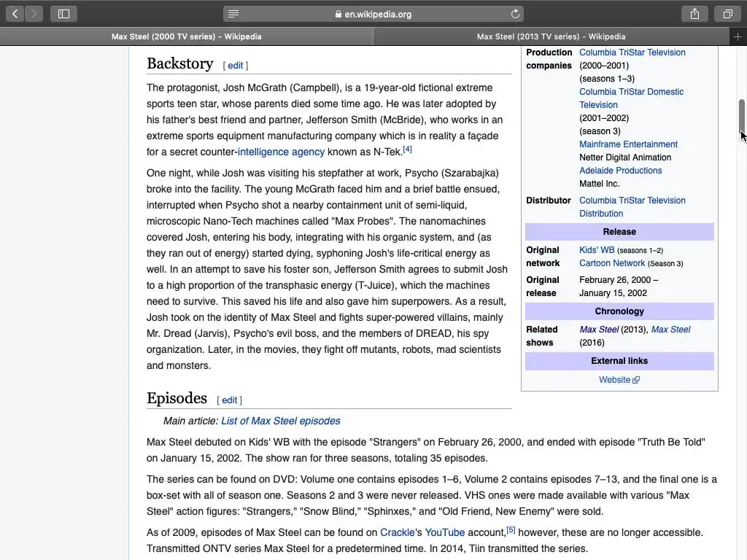Open Columbia TriStar Television Distribution link
Viewport: 747px width, 560px height.
pos(632,207)
